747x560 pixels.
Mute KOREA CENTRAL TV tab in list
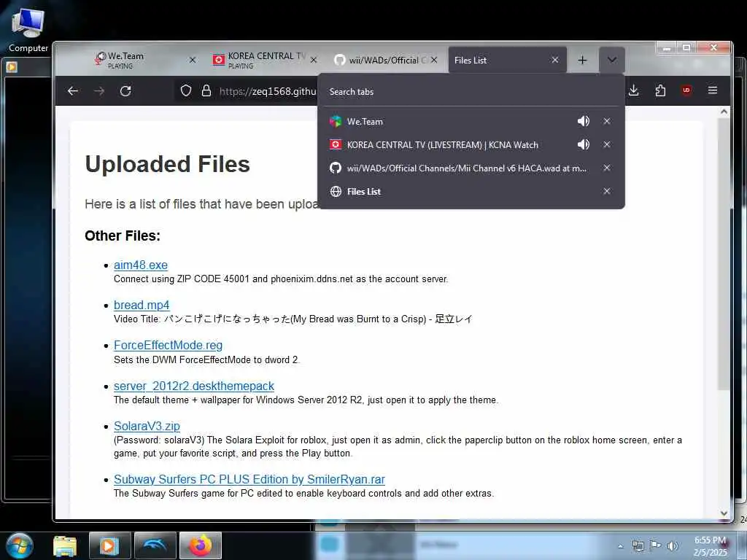[x=583, y=144]
